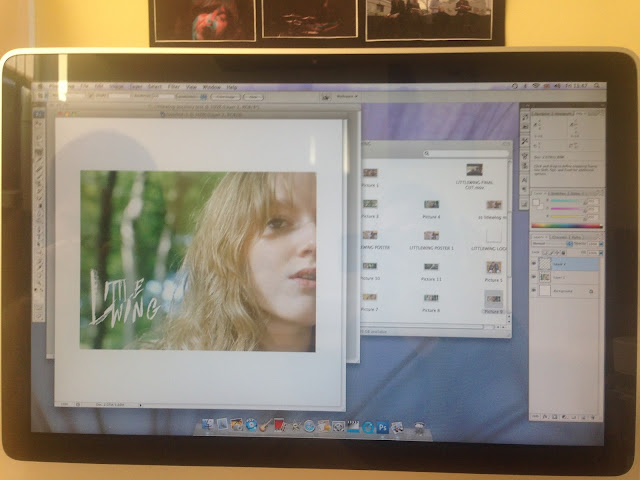Viewport: 640px width, 480px height.
Task: Open the Finder icon in the Dock
Action: 208,424
